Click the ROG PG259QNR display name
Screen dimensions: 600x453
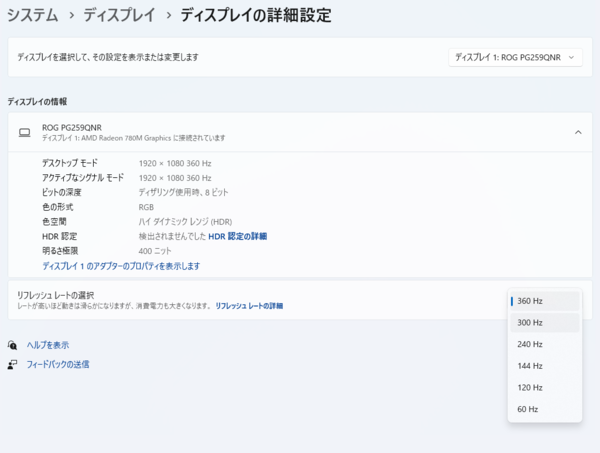pos(72,127)
